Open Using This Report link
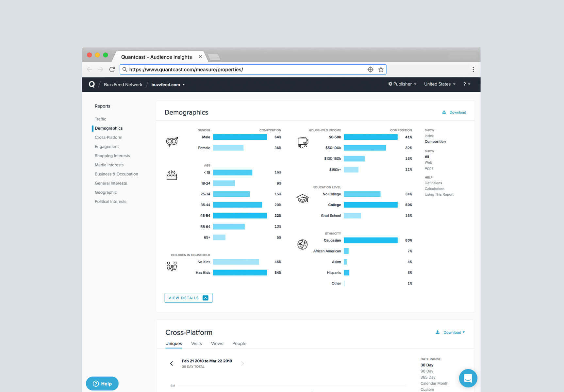Viewport: 564px width, 392px height. tap(439, 194)
